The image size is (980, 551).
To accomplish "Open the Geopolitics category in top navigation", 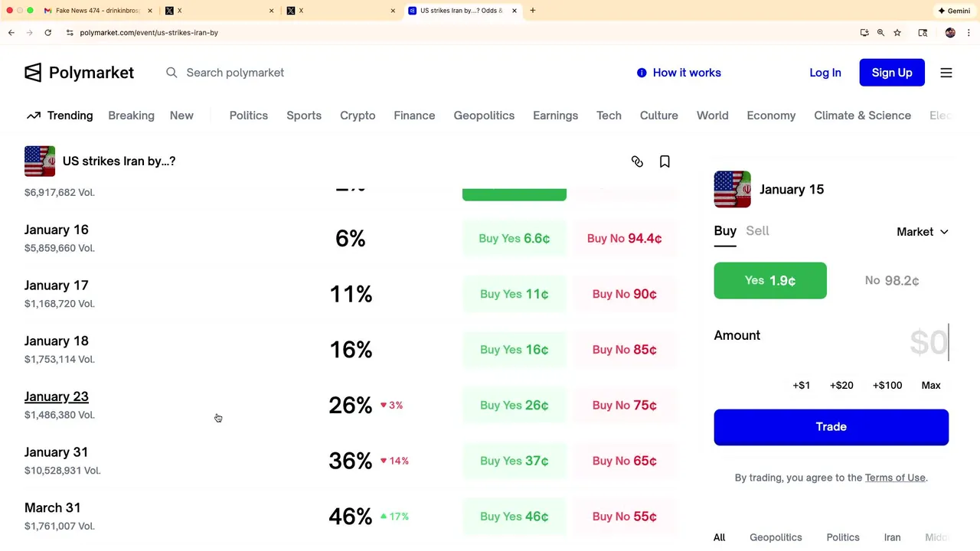I will click(x=484, y=116).
